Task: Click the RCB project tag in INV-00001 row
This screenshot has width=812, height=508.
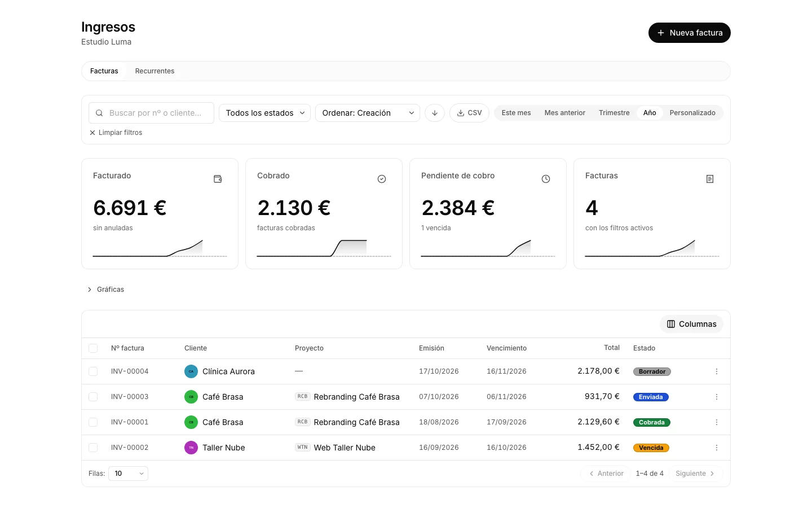Action: [303, 422]
